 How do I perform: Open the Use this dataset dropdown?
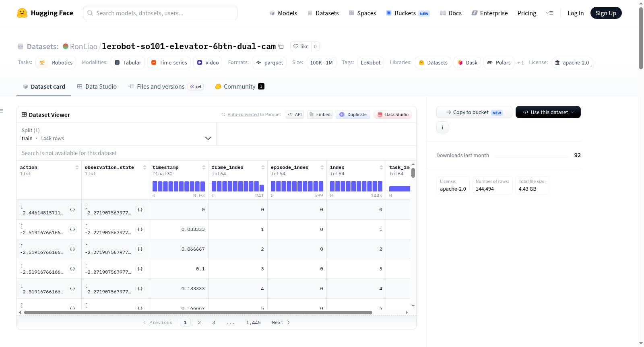(548, 112)
